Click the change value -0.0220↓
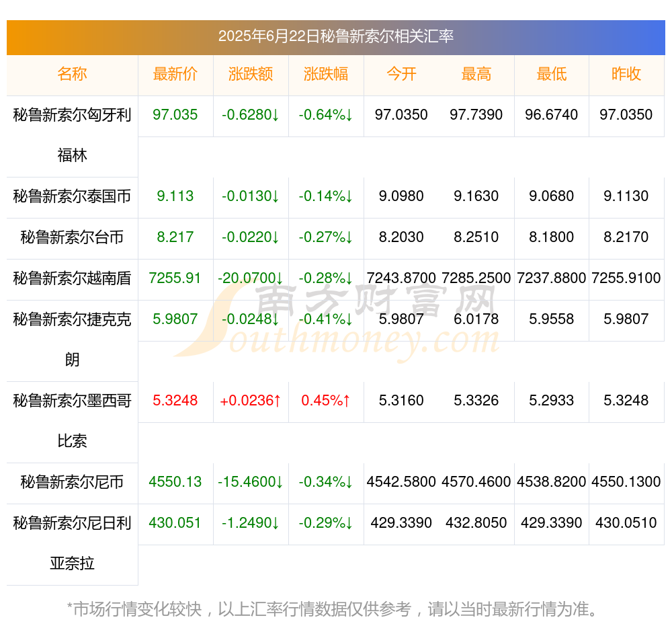This screenshot has width=672, height=630. pyautogui.click(x=251, y=237)
